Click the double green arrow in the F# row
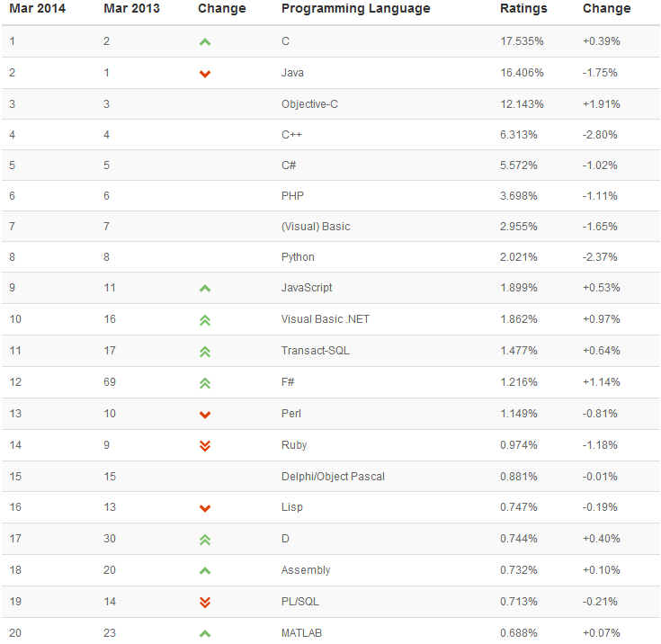Screen dimensions: 661x644 click(x=205, y=383)
